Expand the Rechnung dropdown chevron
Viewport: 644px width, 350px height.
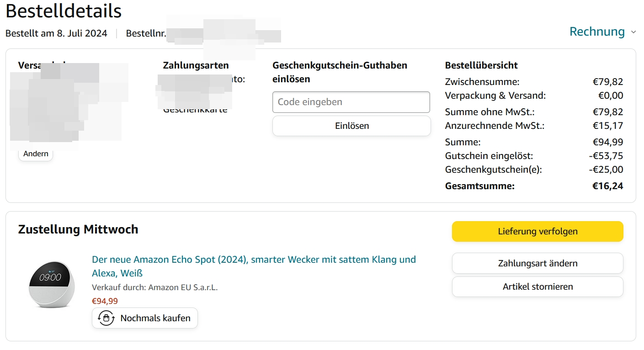(x=633, y=32)
